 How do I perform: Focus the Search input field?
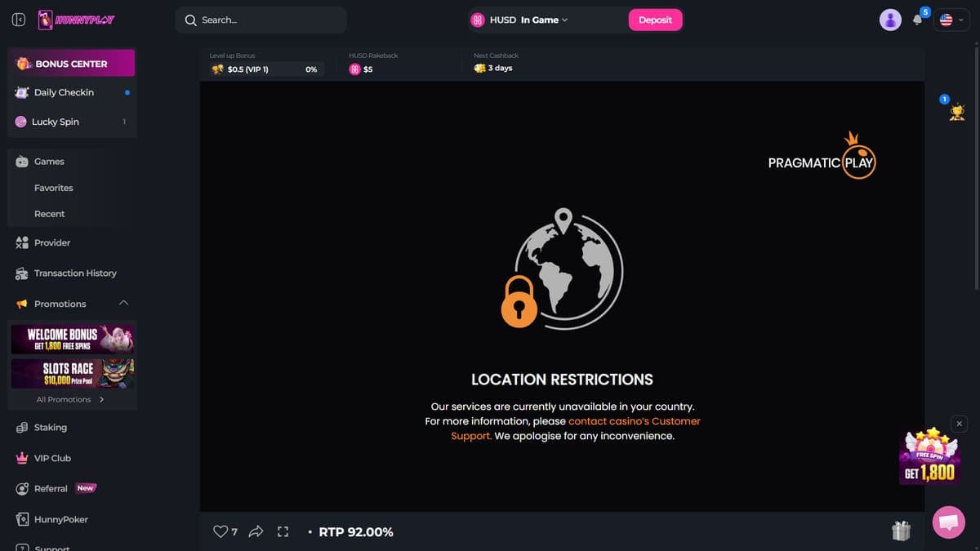[x=261, y=20]
